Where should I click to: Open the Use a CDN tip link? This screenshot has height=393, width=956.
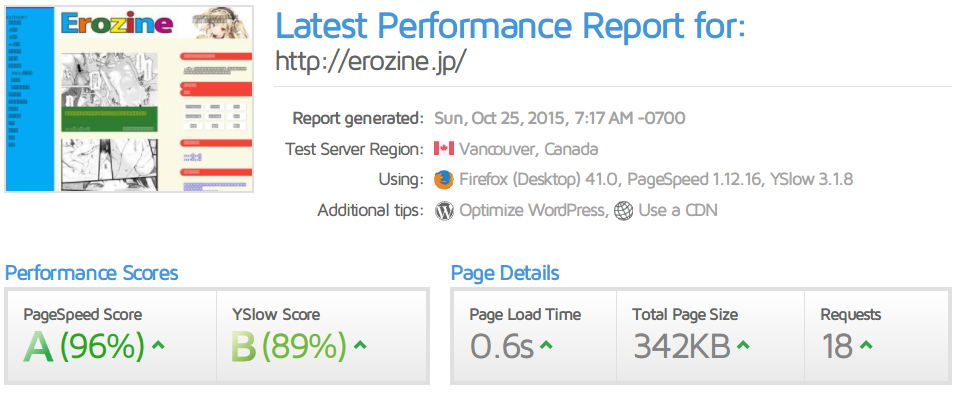click(678, 211)
